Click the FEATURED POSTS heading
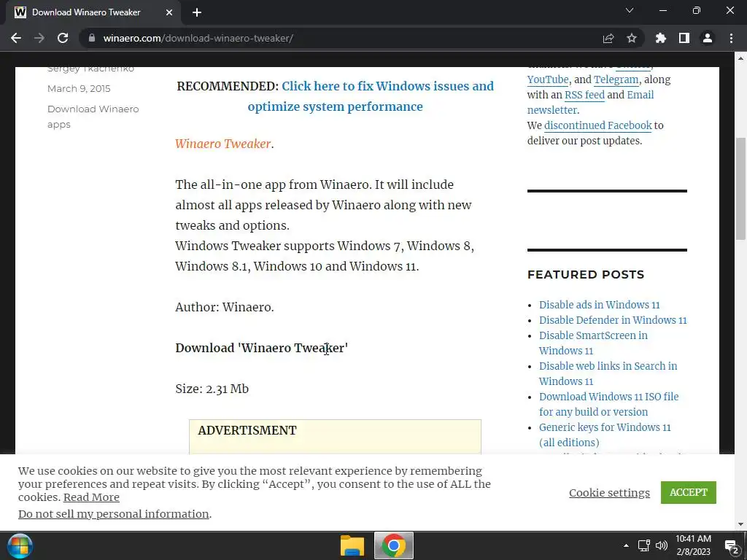Image resolution: width=747 pixels, height=560 pixels. [586, 275]
